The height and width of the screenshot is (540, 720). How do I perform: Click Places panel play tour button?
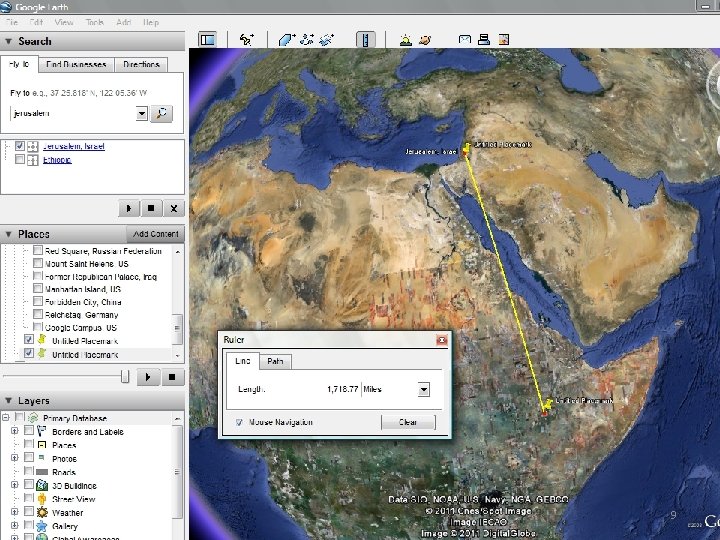(x=148, y=377)
